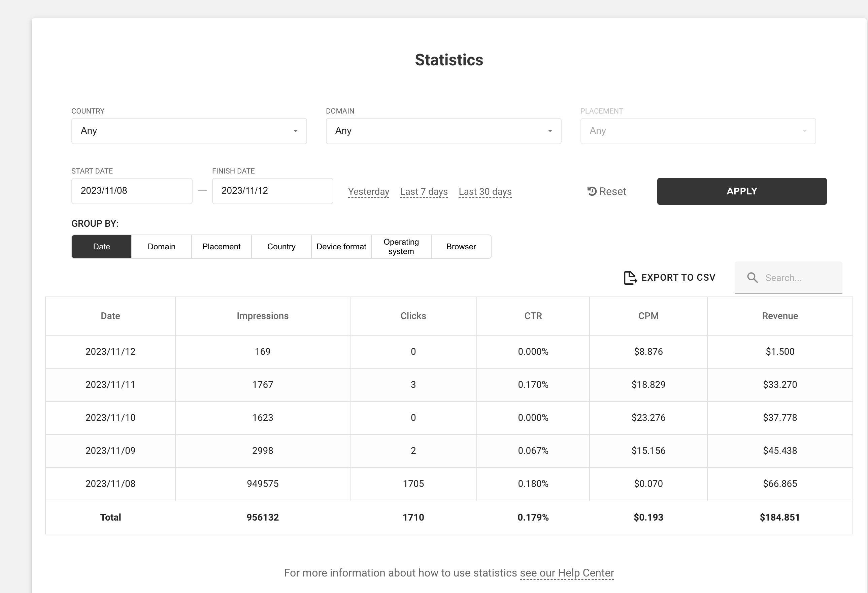Click the Finish Date input field

[272, 191]
